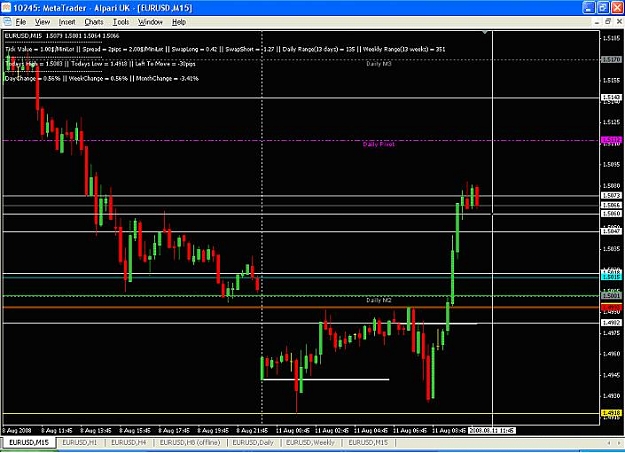The image size is (625, 453).
Task: Open the Help menu
Action: coord(179,22)
